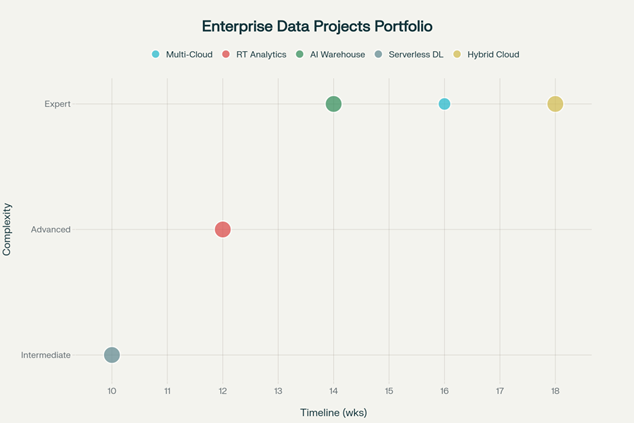Click the Multi-Cloud blue data point
The image size is (634, 423).
click(x=444, y=104)
